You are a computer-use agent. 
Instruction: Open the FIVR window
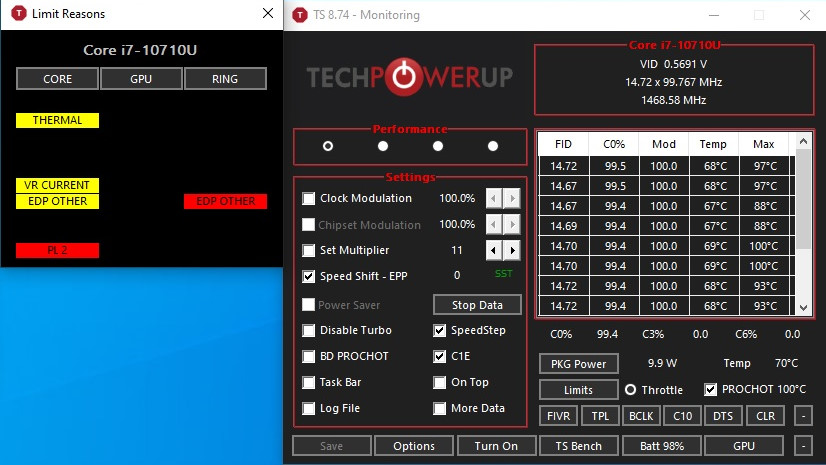[558, 416]
